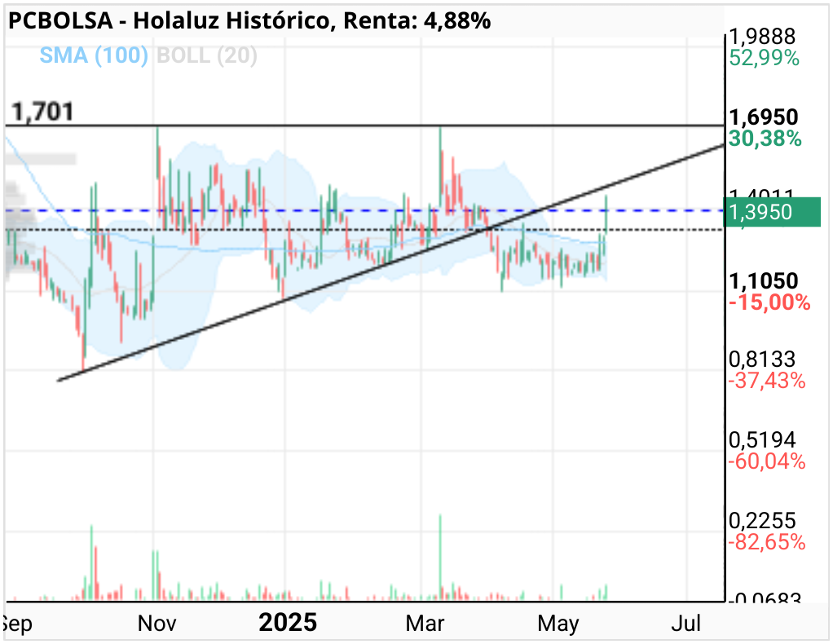Select the 30,38% axis percentage
The height and width of the screenshot is (644, 833).
[x=765, y=139]
